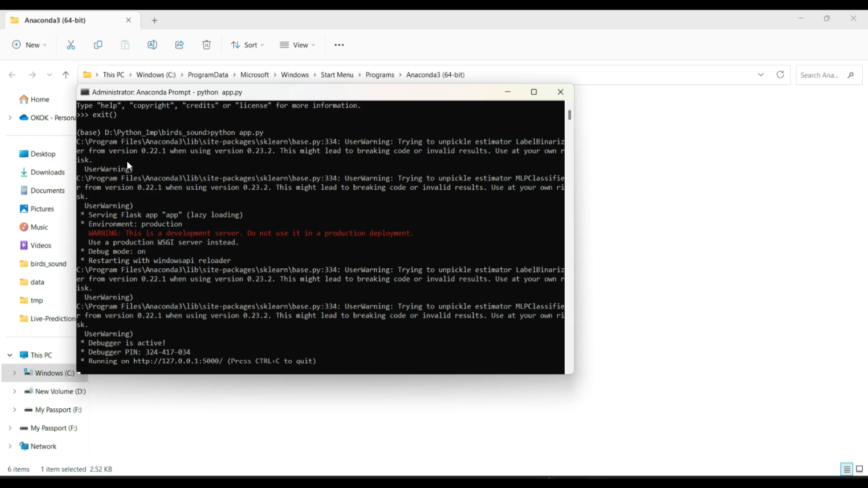Open the View dropdown menu
Image resolution: width=868 pixels, height=488 pixels.
coord(297,45)
